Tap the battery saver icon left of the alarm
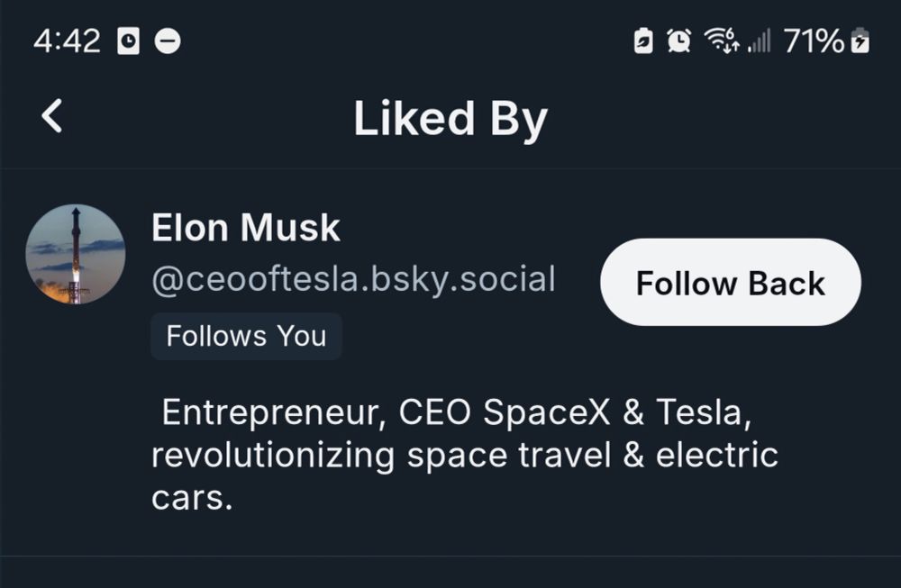Viewport: 901px width, 588px height. tap(643, 41)
